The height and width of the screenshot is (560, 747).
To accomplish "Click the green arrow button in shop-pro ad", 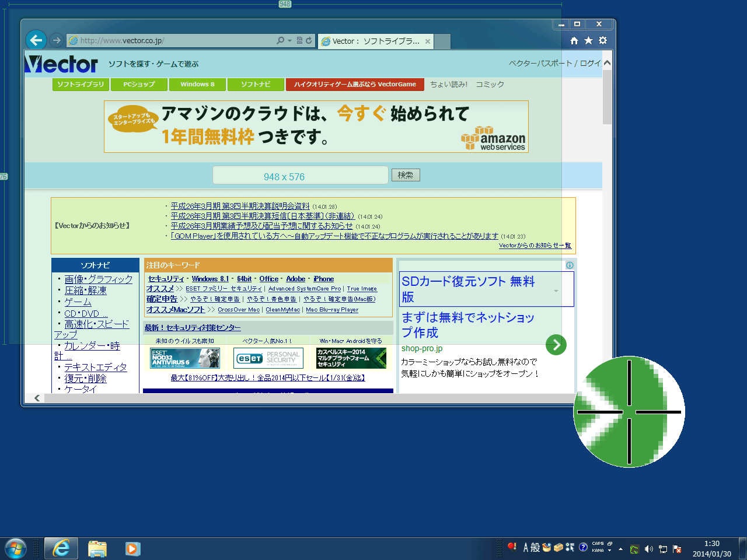I will (x=556, y=345).
